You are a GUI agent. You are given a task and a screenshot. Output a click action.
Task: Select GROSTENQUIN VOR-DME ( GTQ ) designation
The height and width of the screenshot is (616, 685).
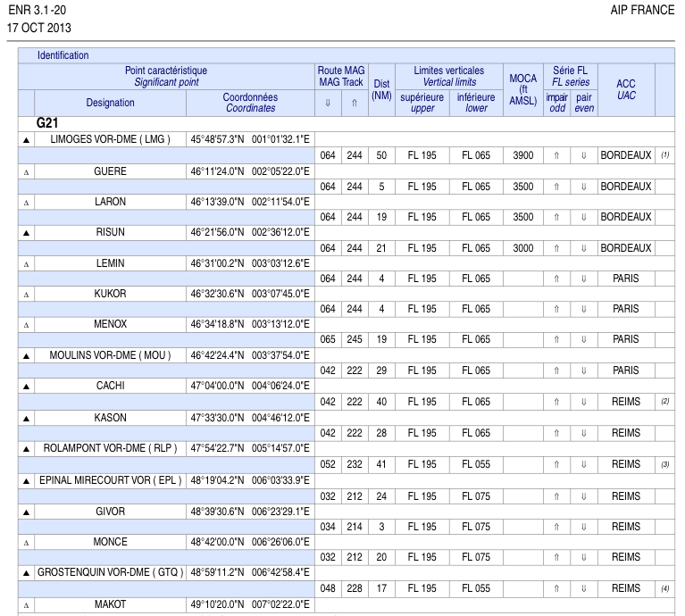[110, 572]
